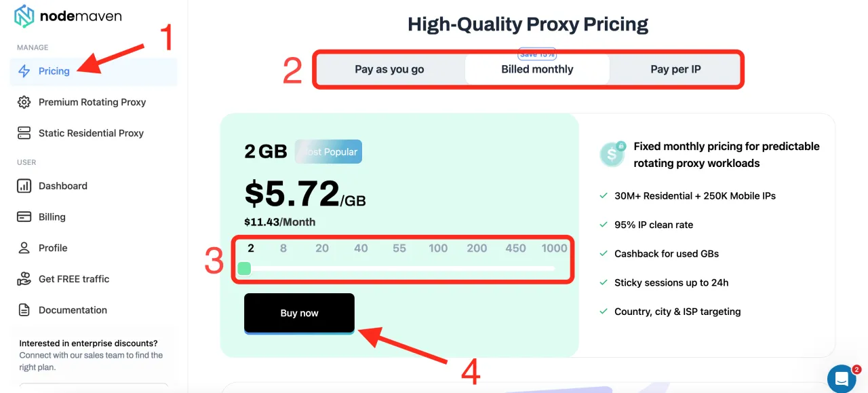This screenshot has height=393, width=868.
Task: Select the Billed monthly option
Action: pyautogui.click(x=537, y=69)
